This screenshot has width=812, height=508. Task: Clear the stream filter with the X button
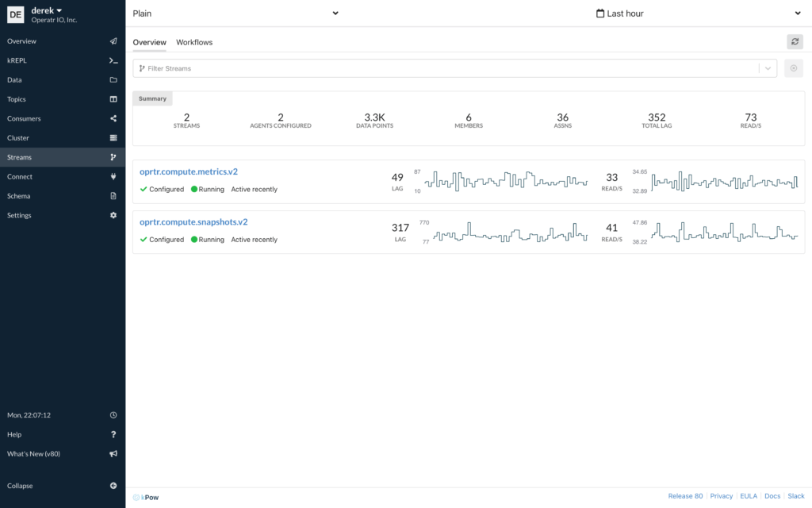click(793, 68)
